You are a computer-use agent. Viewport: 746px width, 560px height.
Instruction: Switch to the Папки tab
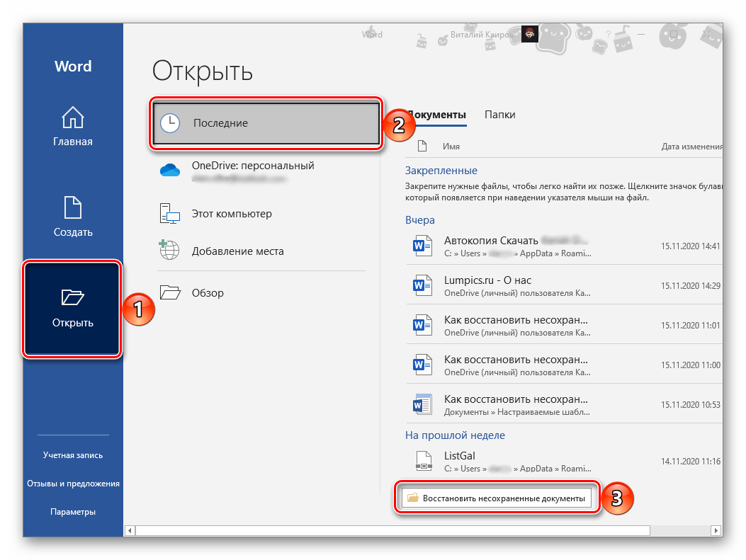499,114
